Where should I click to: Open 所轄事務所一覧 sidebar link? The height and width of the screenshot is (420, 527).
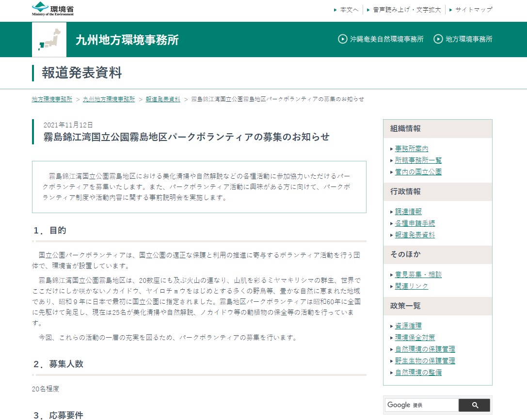(x=418, y=160)
